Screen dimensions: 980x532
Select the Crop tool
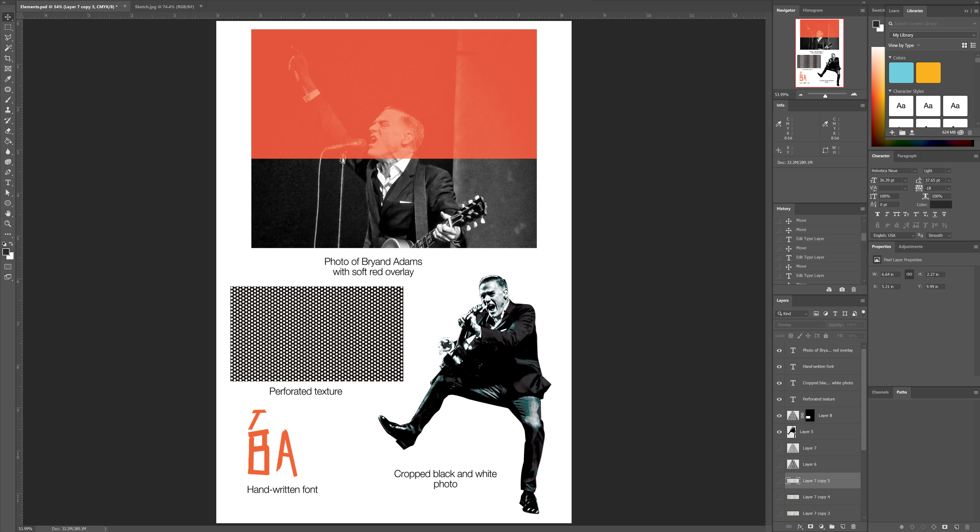click(8, 58)
